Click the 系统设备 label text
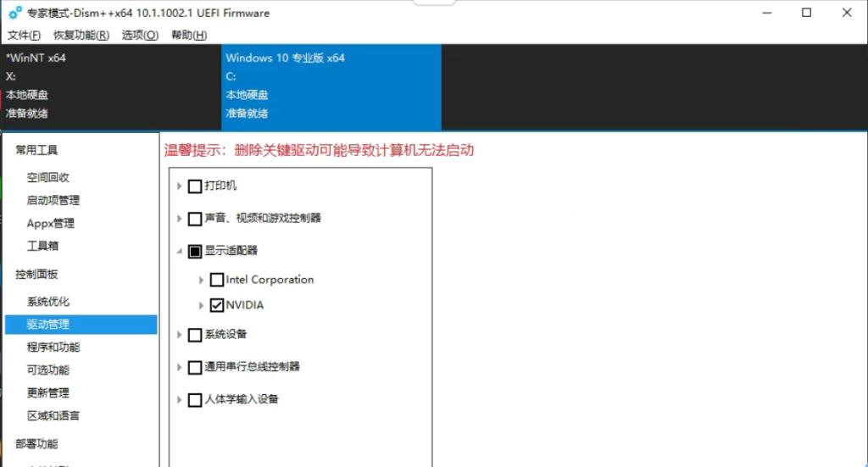 [x=225, y=334]
